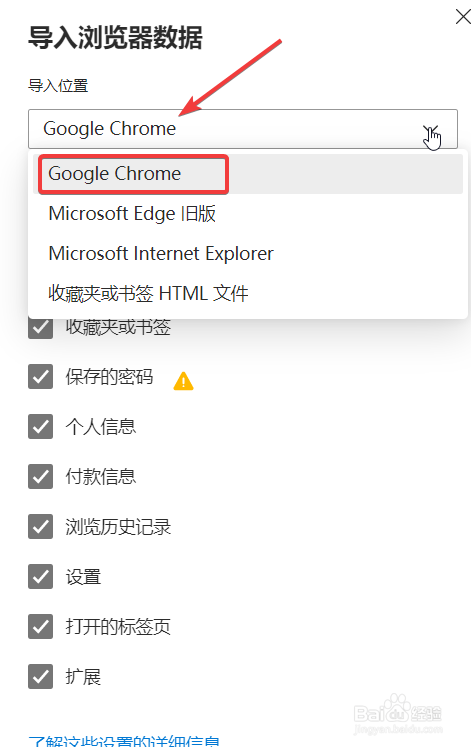Toggle the 付款信息 checkbox
The height and width of the screenshot is (747, 471).
(40, 476)
